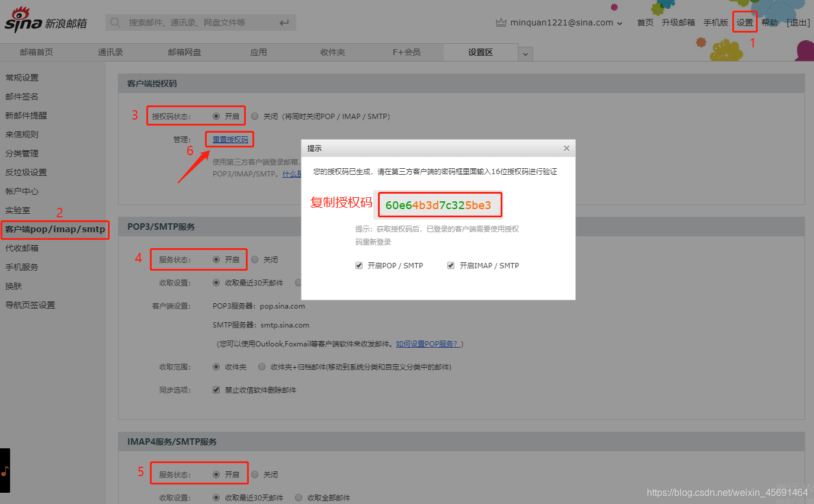Image resolution: width=814 pixels, height=504 pixels.
Task: Open 新邮件提醒 in the sidebar
Action: [26, 115]
